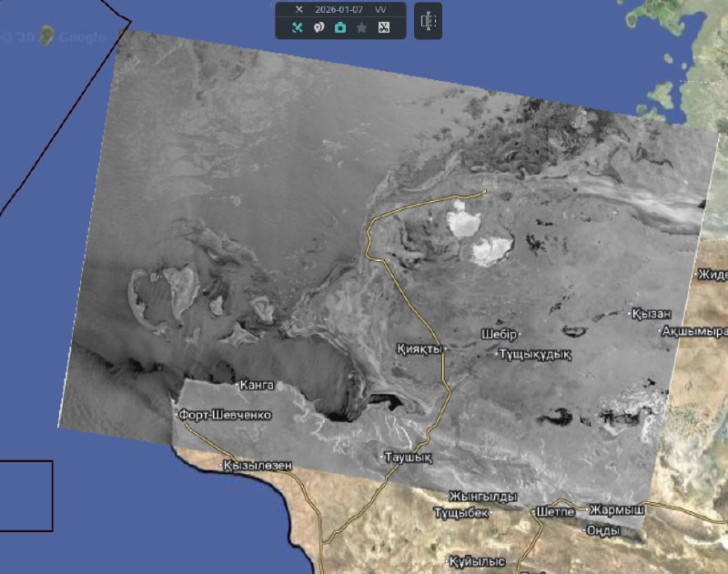Open the split compare view tool
This screenshot has width=728, height=574.
click(429, 21)
